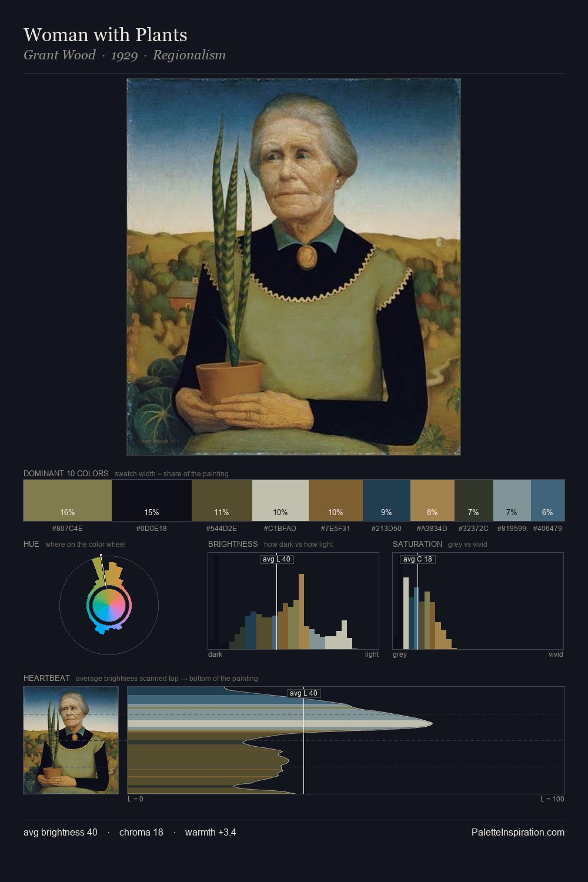Click the small painting thumbnail beside Heartbeat chart

tap(71, 740)
